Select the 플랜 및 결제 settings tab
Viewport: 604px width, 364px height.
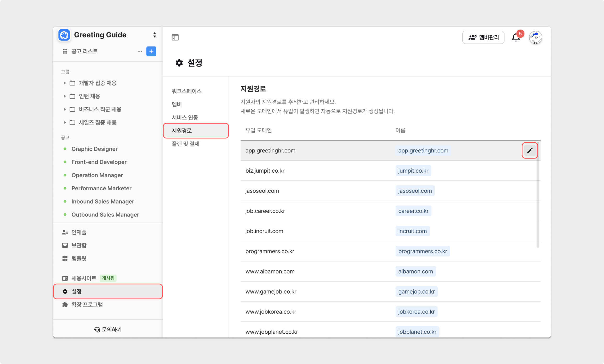[x=185, y=144]
